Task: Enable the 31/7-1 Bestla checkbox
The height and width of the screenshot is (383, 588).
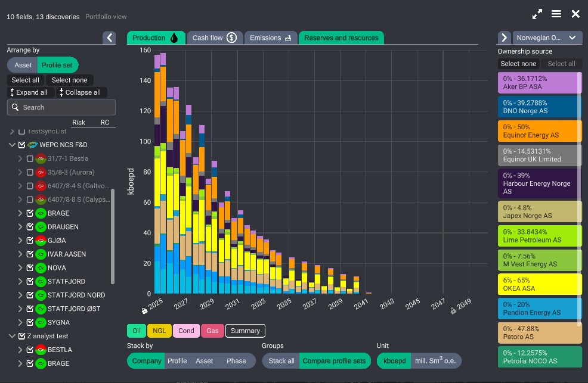Action: pyautogui.click(x=30, y=158)
